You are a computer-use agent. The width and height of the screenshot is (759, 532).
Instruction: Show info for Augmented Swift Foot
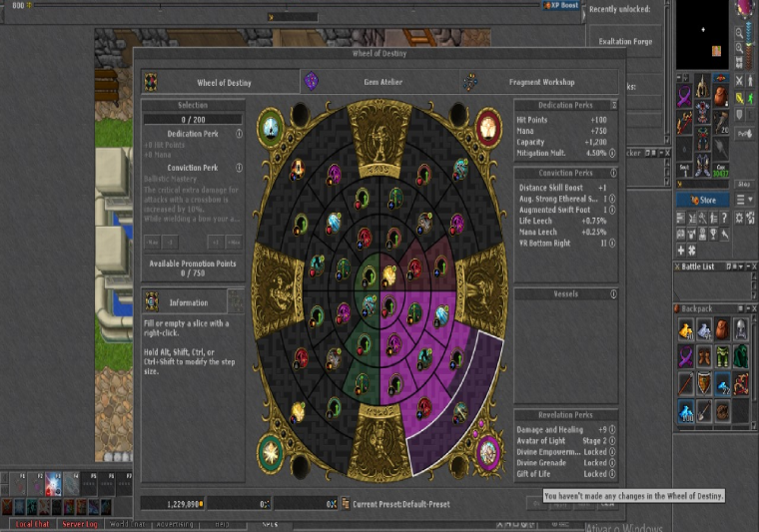click(x=612, y=210)
